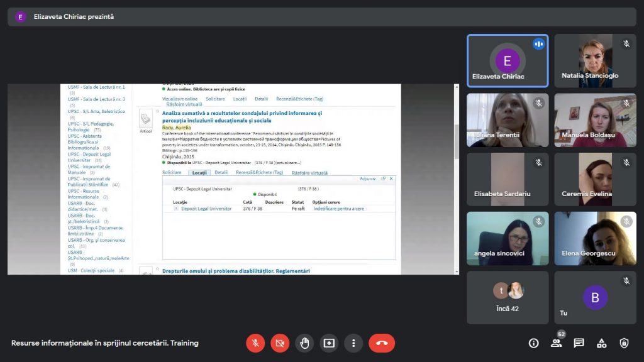Open 'Locații' tab beside Vizualizare online

240,99
